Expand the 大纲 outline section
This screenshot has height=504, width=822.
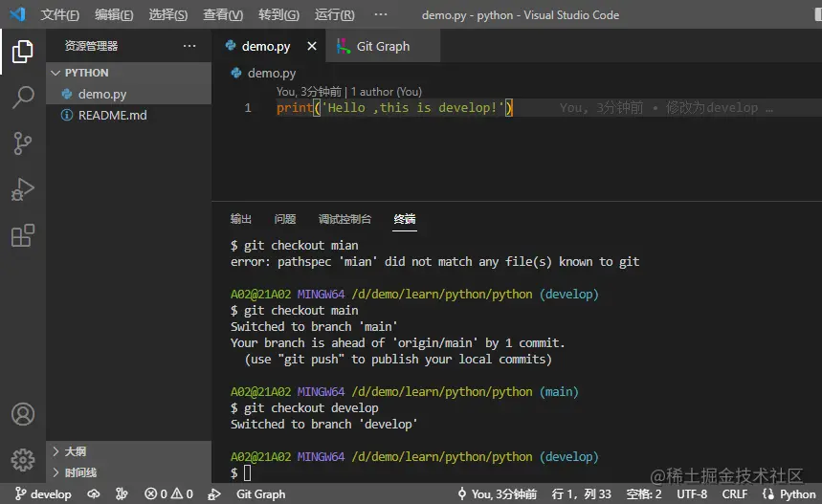coord(129,451)
